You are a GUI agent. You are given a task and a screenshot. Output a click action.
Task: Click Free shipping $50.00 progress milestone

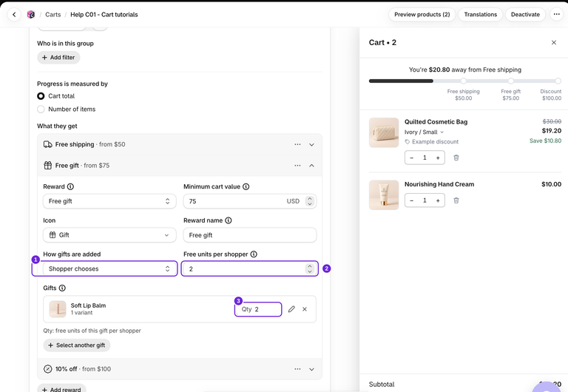463,95
